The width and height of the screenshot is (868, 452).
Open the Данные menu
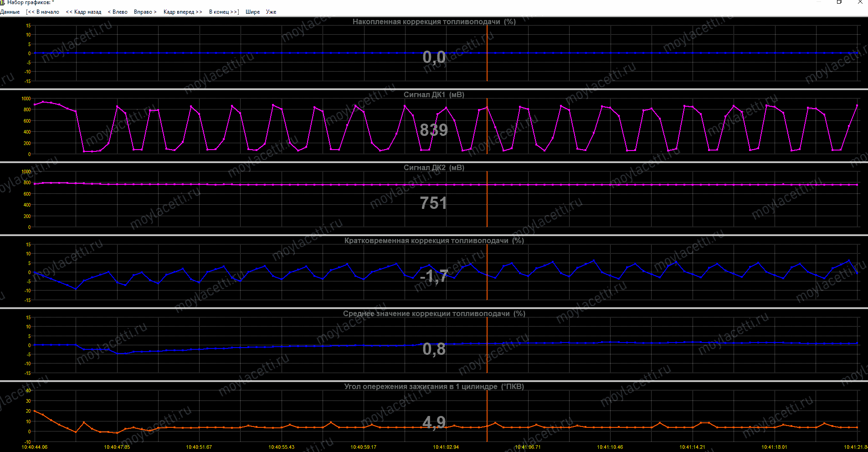coord(10,12)
